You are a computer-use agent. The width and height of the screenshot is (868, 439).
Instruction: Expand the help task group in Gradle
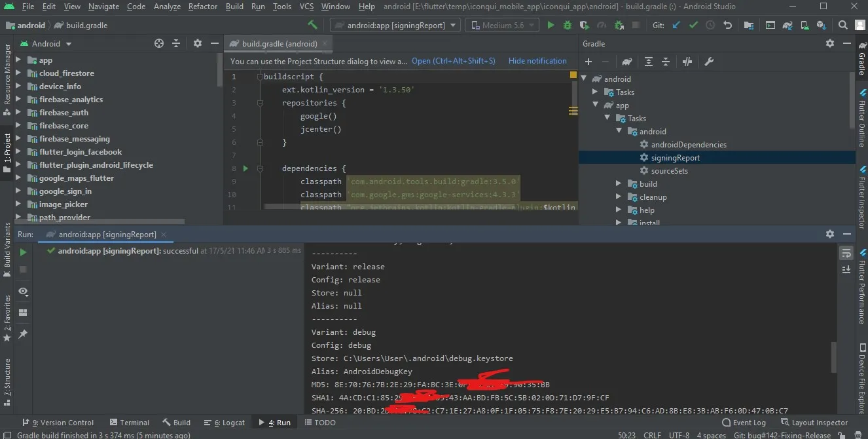(619, 210)
